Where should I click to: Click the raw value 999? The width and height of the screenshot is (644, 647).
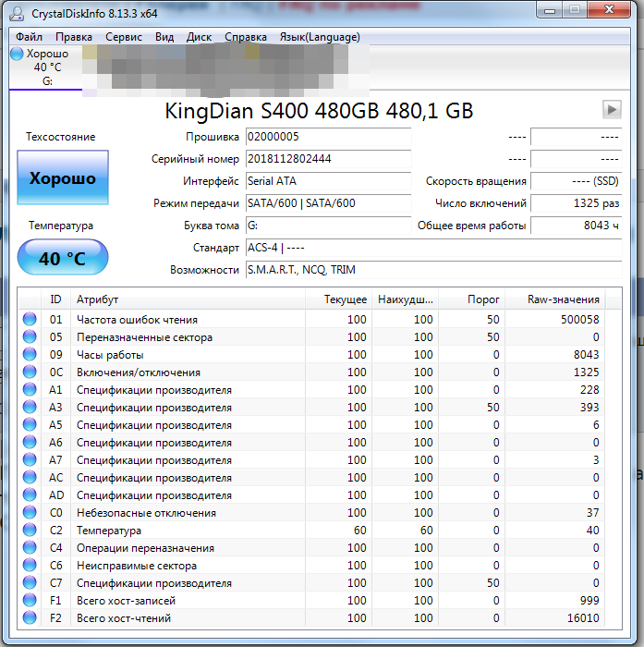tap(589, 601)
